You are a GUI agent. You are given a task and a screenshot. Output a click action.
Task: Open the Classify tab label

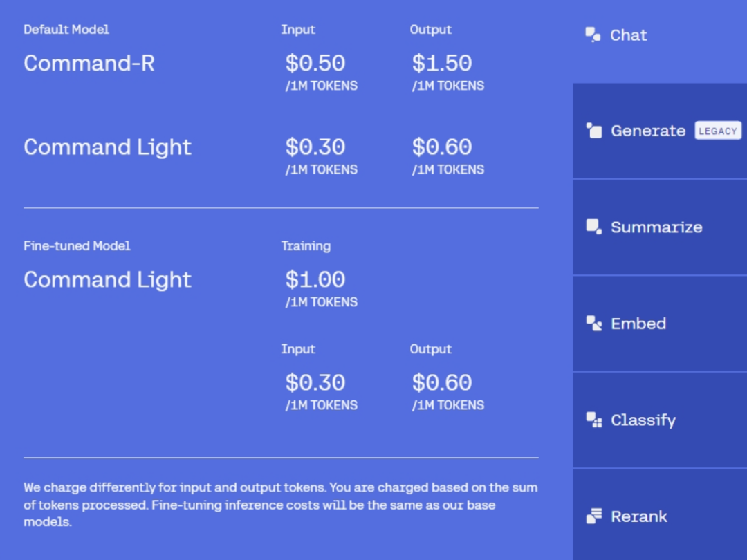point(643,420)
